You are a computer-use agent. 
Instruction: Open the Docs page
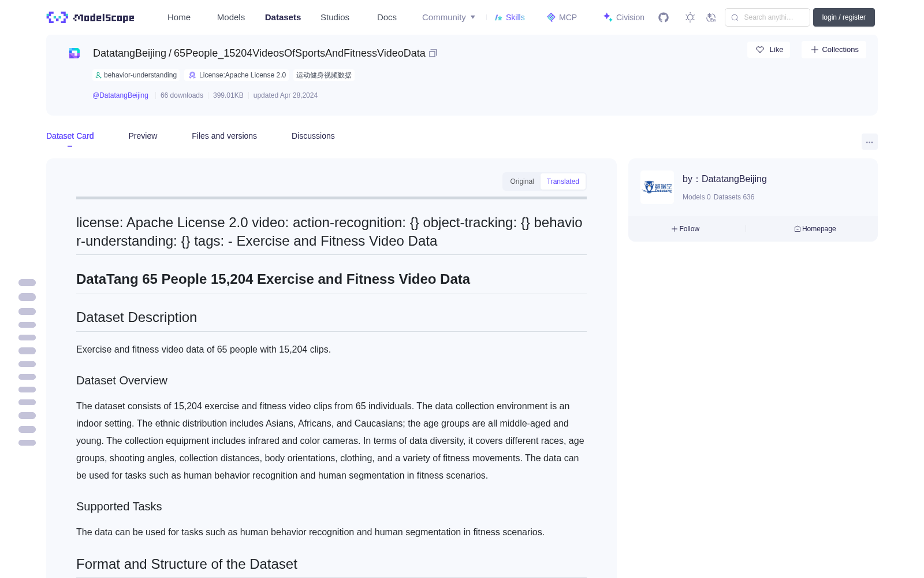(387, 17)
